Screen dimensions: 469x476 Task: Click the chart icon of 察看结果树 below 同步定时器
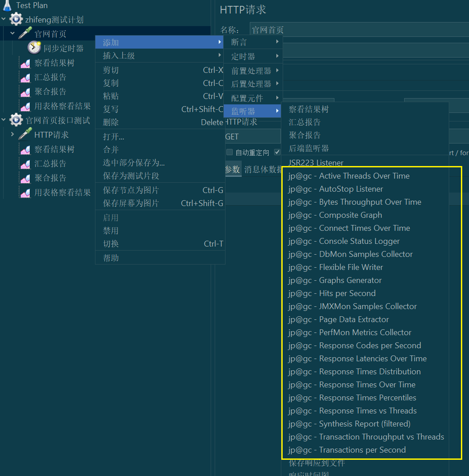point(25,63)
